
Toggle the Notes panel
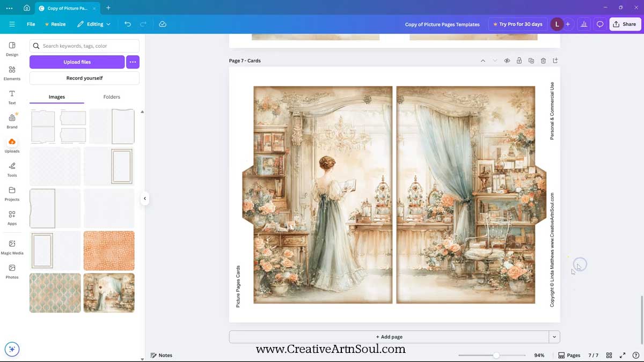162,355
